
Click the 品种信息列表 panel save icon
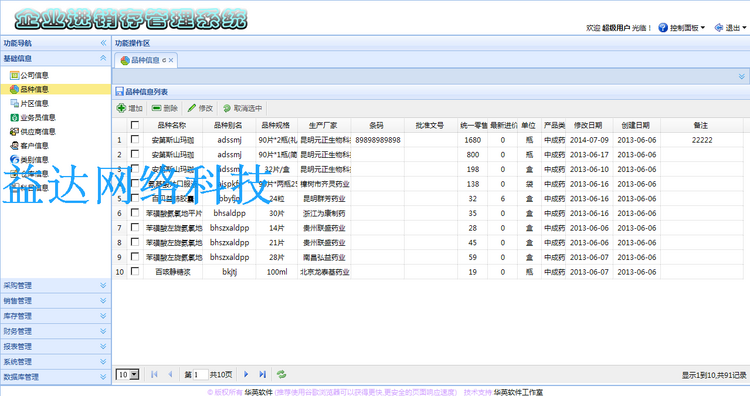(120, 91)
